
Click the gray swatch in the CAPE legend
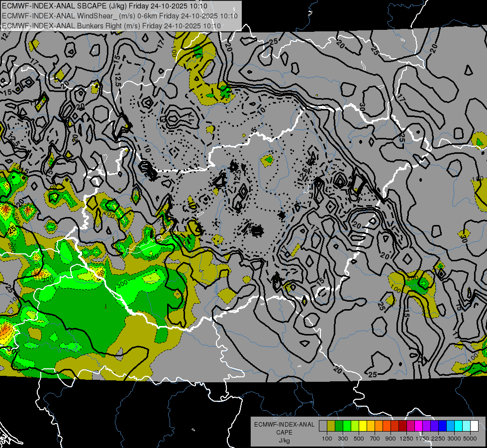tap(323, 426)
